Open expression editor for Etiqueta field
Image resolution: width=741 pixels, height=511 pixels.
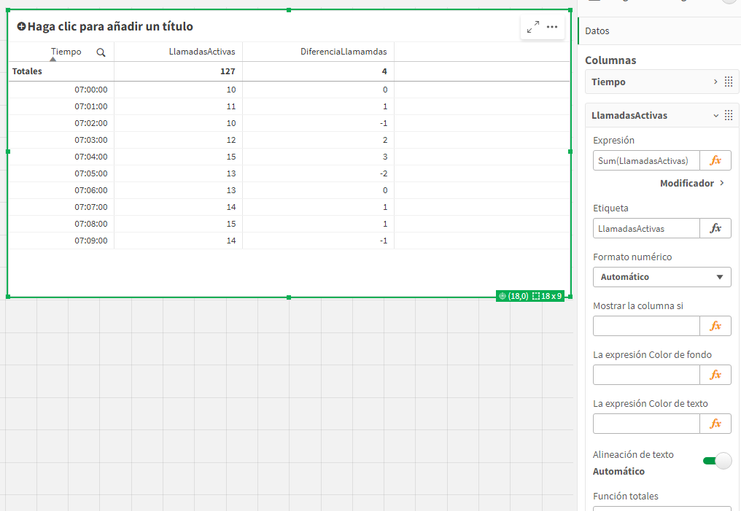click(x=715, y=229)
